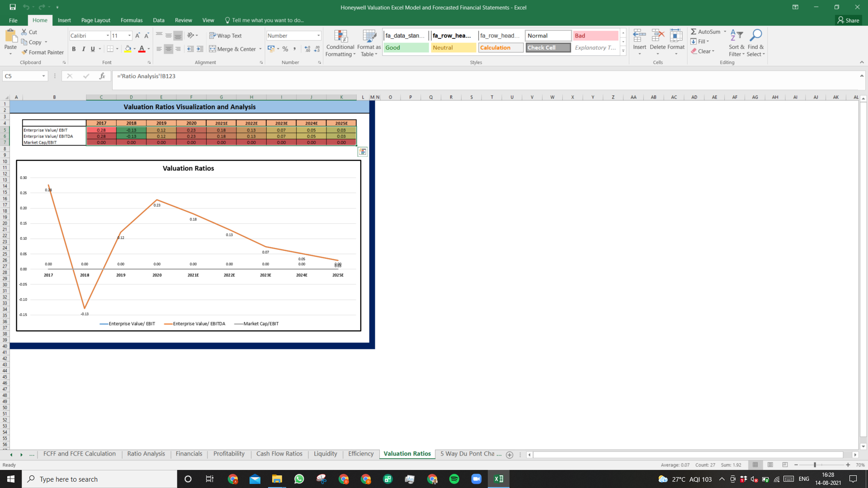
Task: Open the File tab
Action: 13,20
